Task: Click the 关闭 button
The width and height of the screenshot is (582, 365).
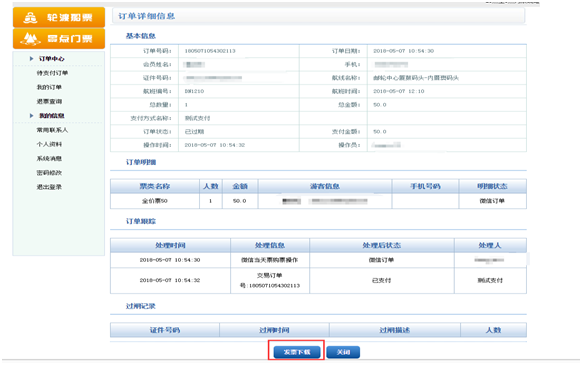Action: 343,352
